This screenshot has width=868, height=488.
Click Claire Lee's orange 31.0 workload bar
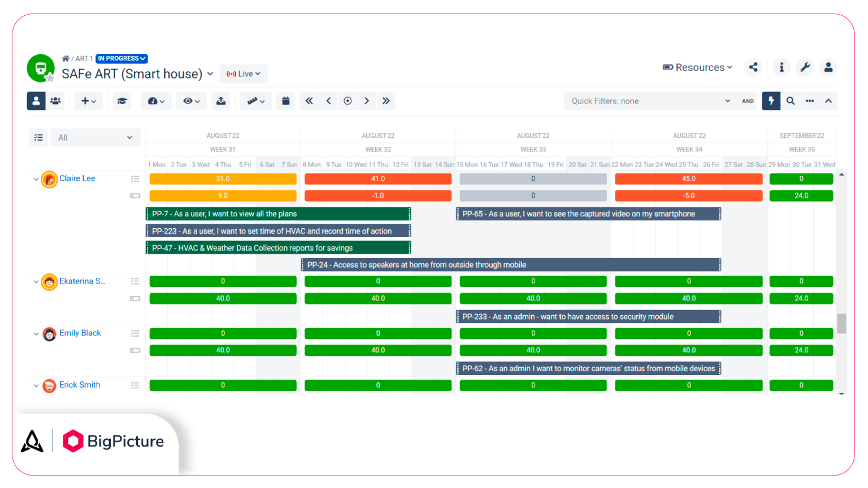pos(223,179)
